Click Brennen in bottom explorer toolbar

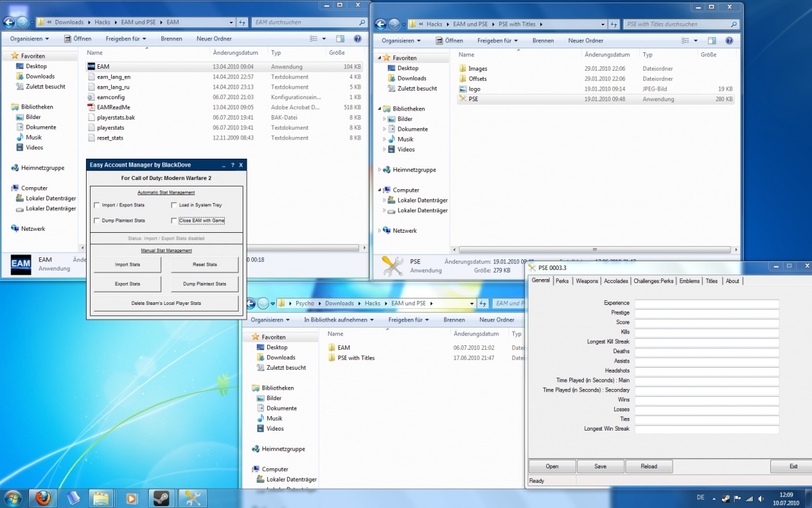[454, 320]
